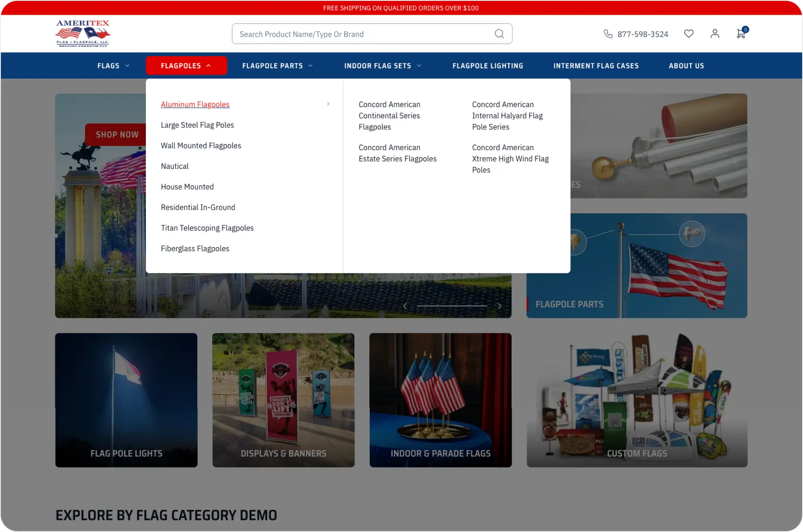Open the Indoor Flag Sets menu
This screenshot has width=803, height=532.
(383, 66)
